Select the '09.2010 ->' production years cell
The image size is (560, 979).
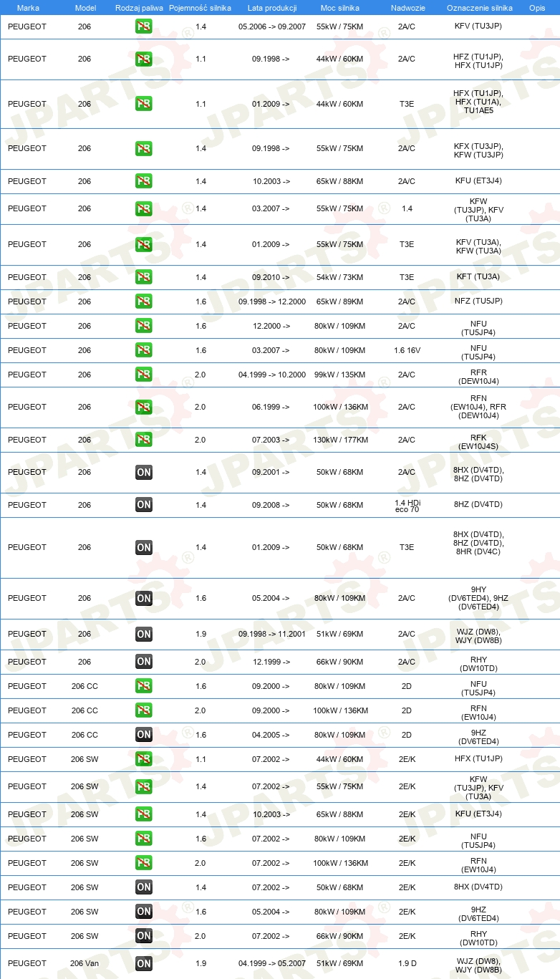coord(271,277)
